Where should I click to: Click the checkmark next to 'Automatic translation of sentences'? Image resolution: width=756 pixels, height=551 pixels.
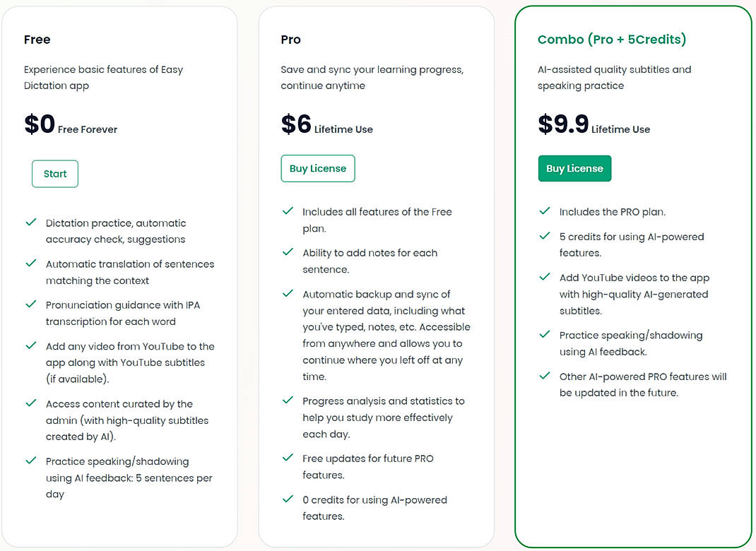31,263
